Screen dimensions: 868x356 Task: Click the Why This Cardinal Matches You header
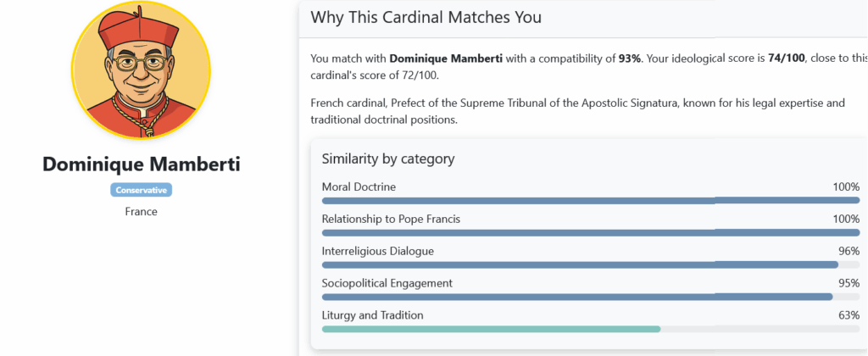(x=426, y=17)
